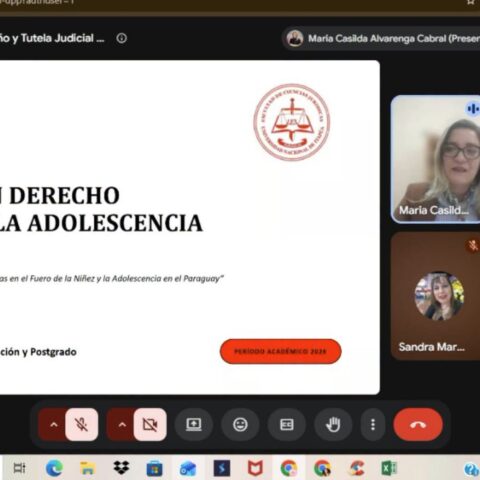Open Excel from the taskbar
The height and width of the screenshot is (480, 480).
pos(389,468)
